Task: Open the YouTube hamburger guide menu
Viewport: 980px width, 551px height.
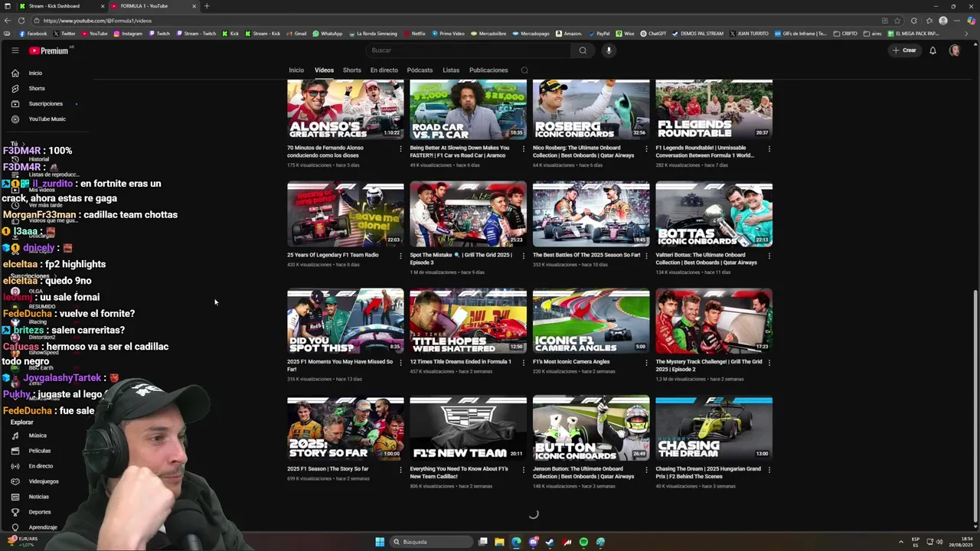Action: click(15, 51)
